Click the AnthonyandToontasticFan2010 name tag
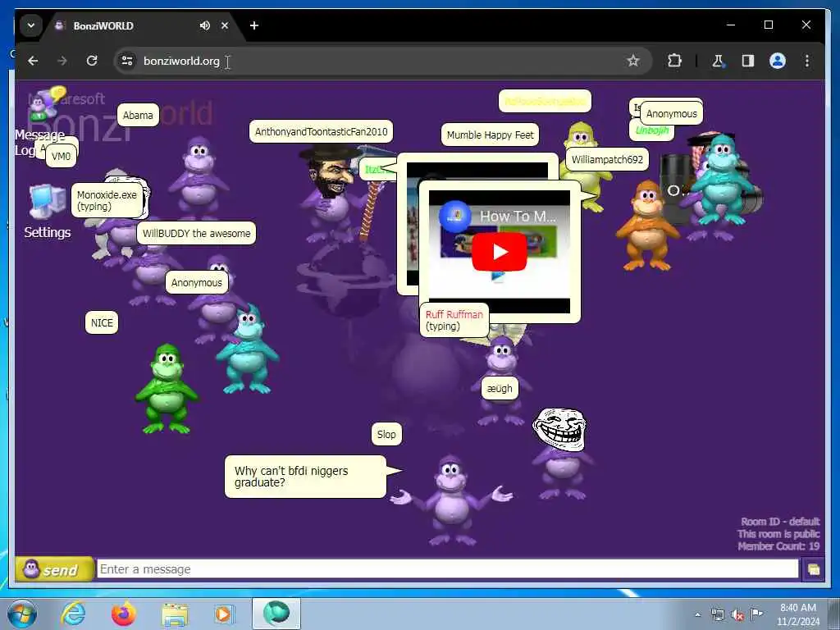Image resolution: width=840 pixels, height=630 pixels. (x=321, y=132)
